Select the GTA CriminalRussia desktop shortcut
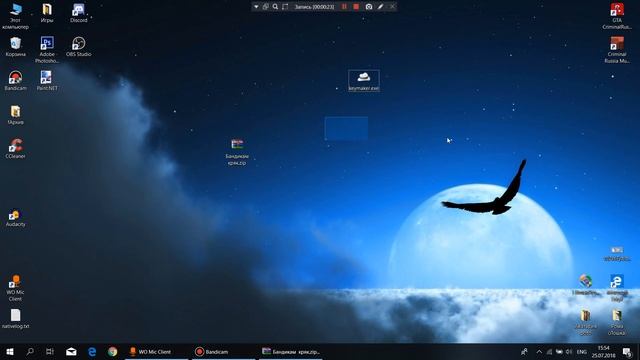Image resolution: width=640 pixels, height=360 pixels. pos(617,16)
